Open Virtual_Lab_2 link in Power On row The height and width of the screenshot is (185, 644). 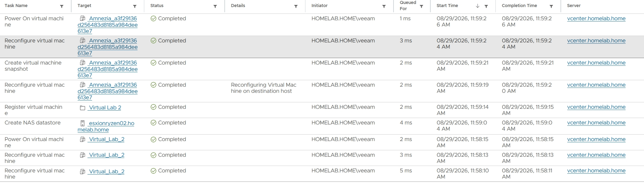pyautogui.click(x=106, y=139)
